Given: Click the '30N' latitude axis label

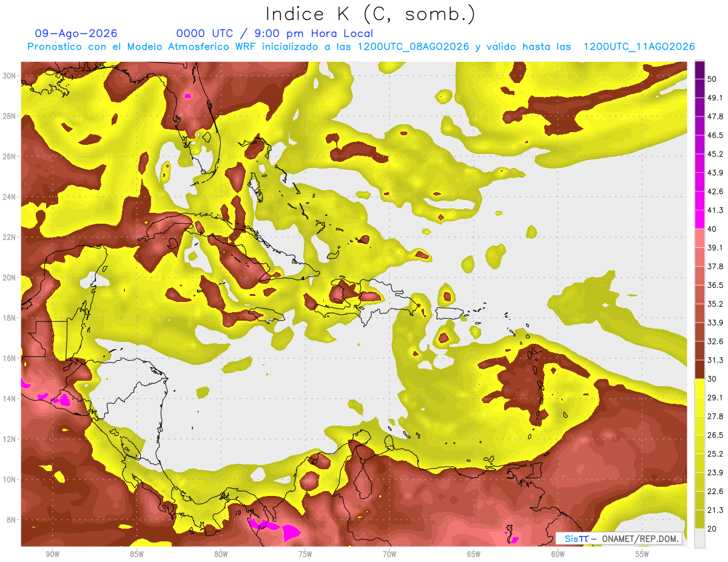Looking at the screenshot, I should (9, 76).
